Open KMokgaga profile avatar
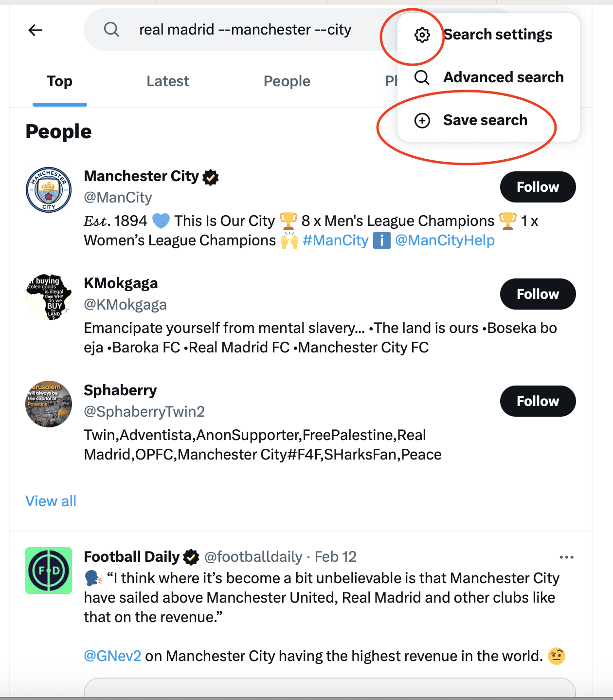Viewport: 613px width, 700px height. tap(49, 297)
